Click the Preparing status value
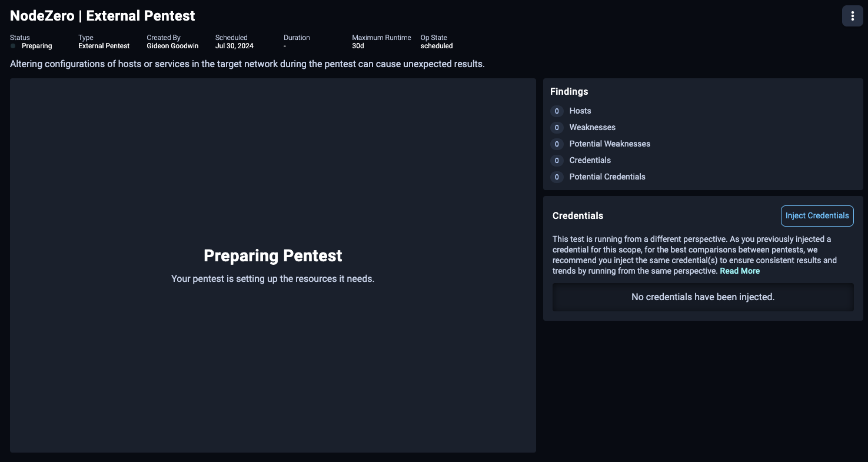Screen dimensions: 868x462 36,46
